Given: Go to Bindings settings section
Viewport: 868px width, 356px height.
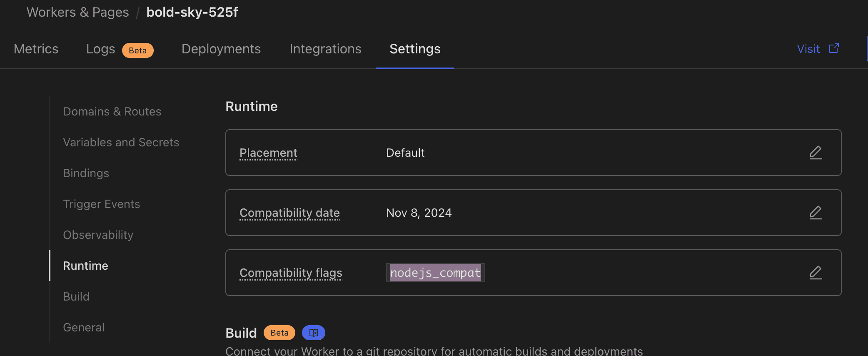Looking at the screenshot, I should (x=86, y=173).
